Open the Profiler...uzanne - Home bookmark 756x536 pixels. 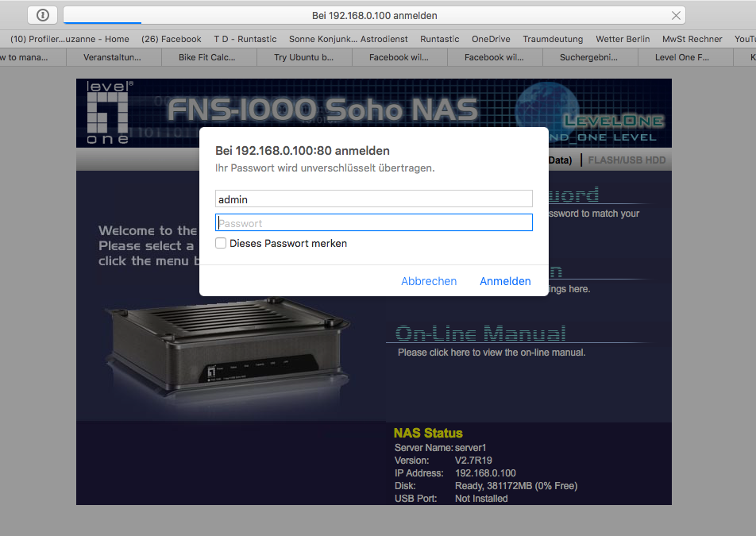click(x=70, y=39)
